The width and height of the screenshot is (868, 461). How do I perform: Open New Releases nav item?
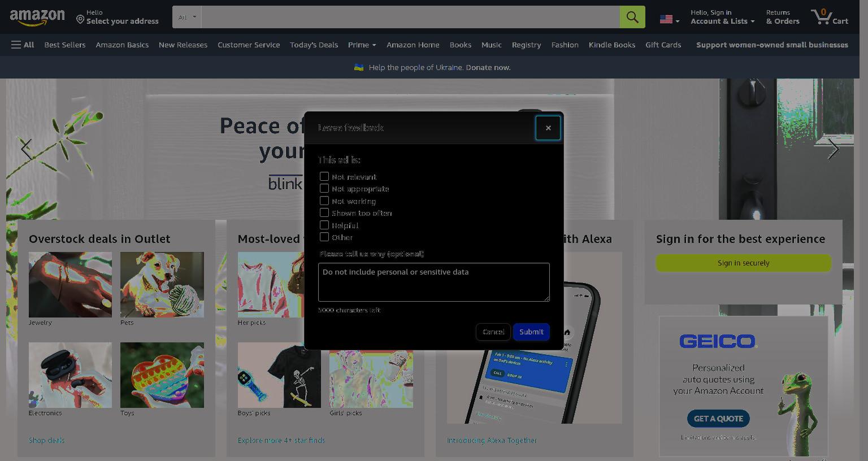(183, 45)
